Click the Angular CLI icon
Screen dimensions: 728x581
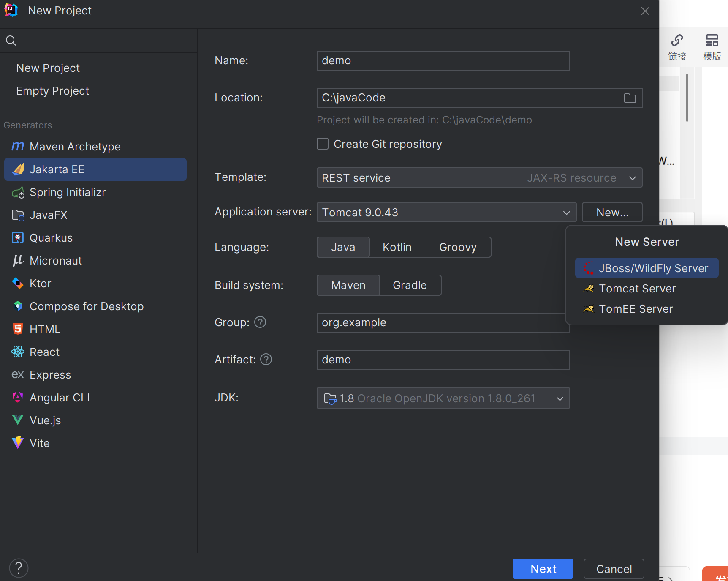[18, 397]
